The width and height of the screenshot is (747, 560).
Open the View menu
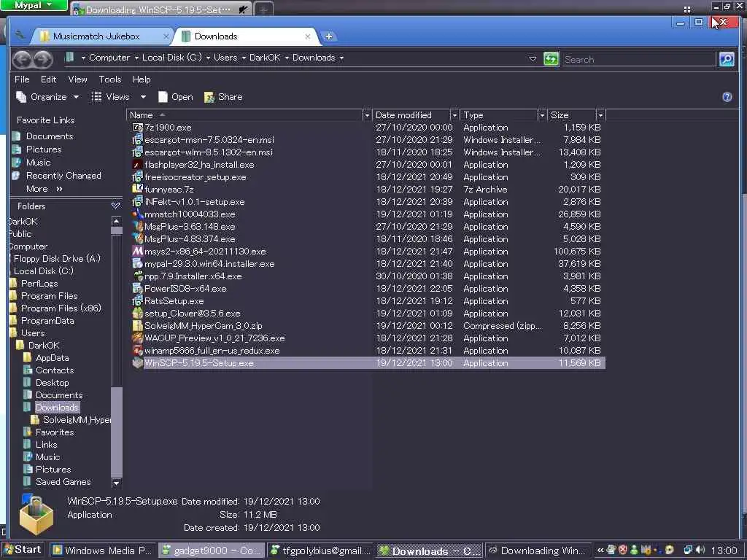(x=77, y=79)
